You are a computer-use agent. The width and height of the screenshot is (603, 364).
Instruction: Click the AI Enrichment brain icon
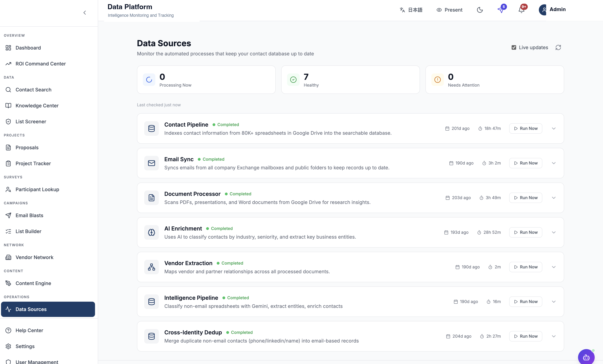[152, 232]
